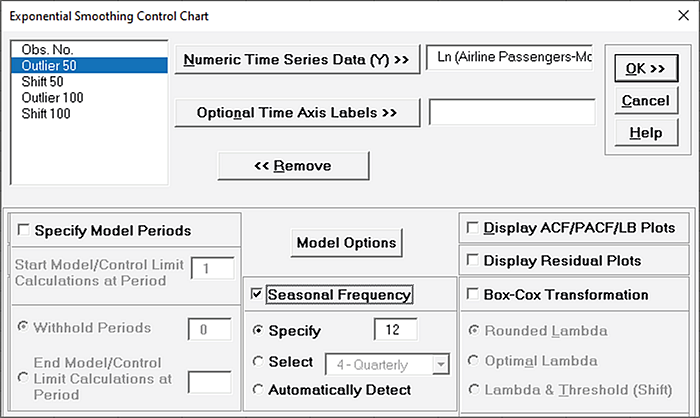The height and width of the screenshot is (418, 700).
Task: Open 'Model Options' settings
Action: point(346,242)
